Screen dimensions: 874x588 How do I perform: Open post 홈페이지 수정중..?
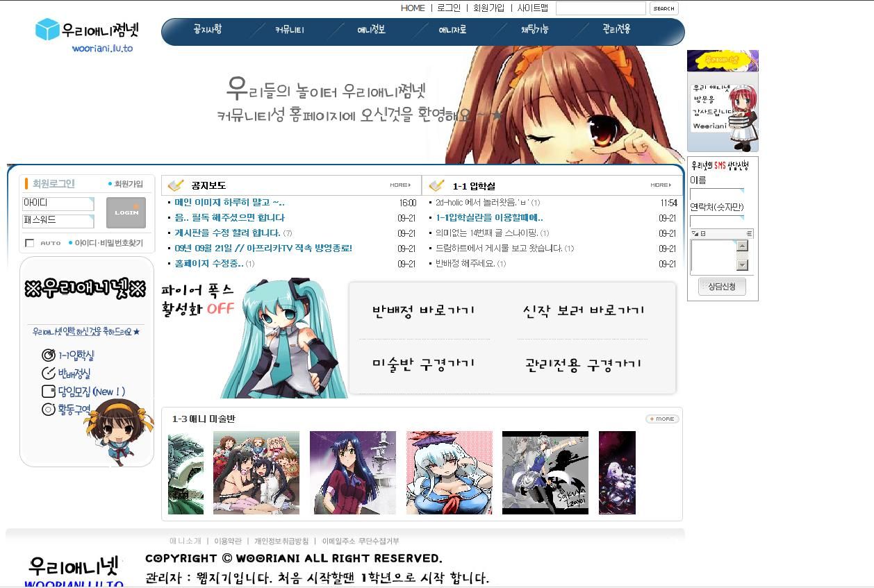(209, 264)
